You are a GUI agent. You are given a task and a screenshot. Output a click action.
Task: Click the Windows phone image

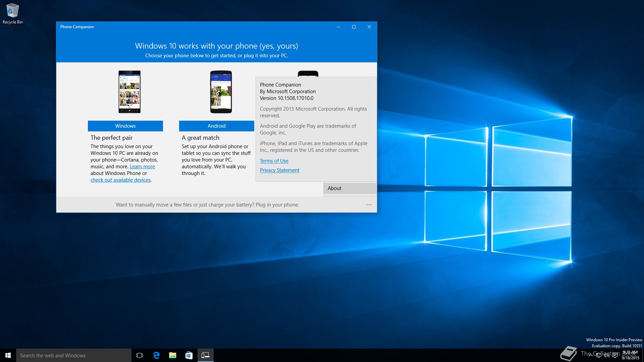coord(129,92)
